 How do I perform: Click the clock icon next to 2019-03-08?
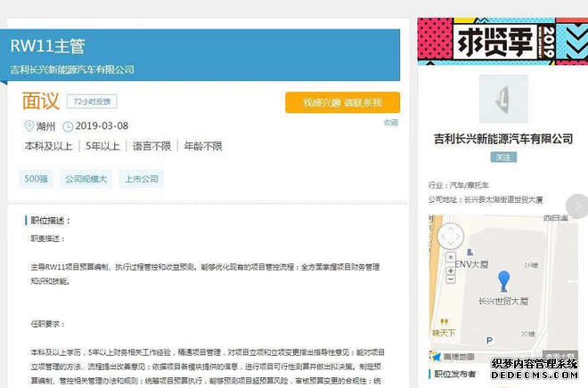pos(68,126)
